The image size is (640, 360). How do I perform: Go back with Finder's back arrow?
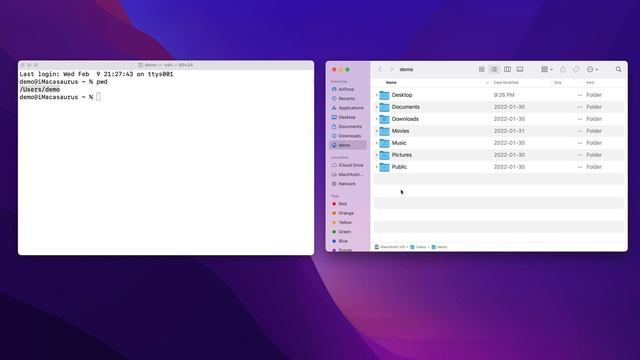pos(380,69)
